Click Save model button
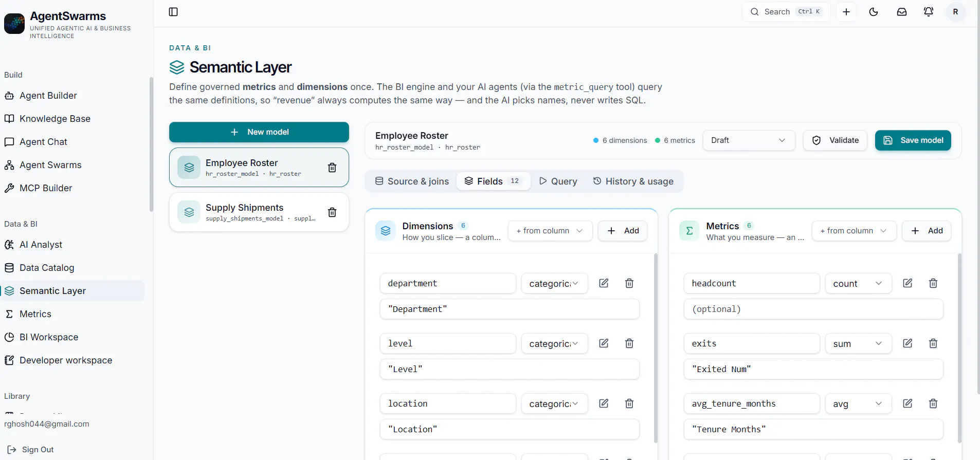This screenshot has height=460, width=980. [913, 140]
